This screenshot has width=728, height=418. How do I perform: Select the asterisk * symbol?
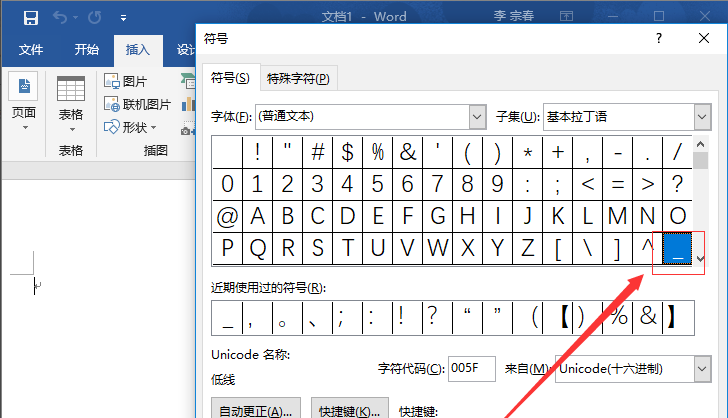[528, 152]
